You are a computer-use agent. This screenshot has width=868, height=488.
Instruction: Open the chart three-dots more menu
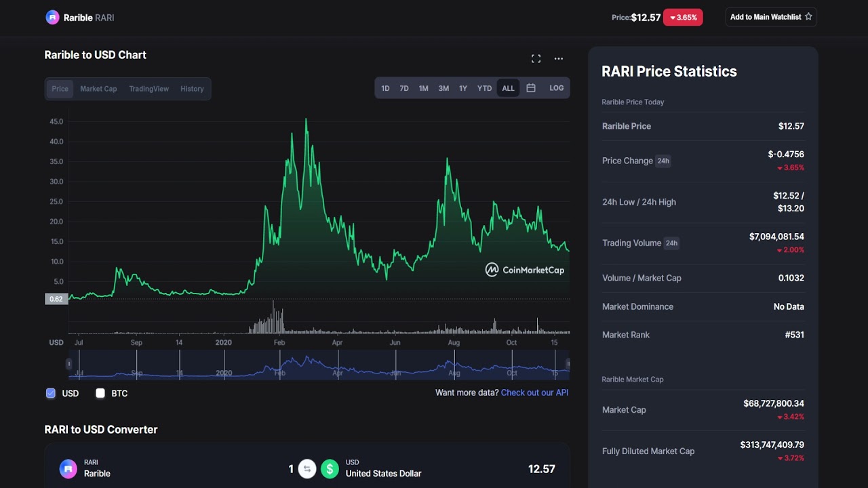coord(559,59)
